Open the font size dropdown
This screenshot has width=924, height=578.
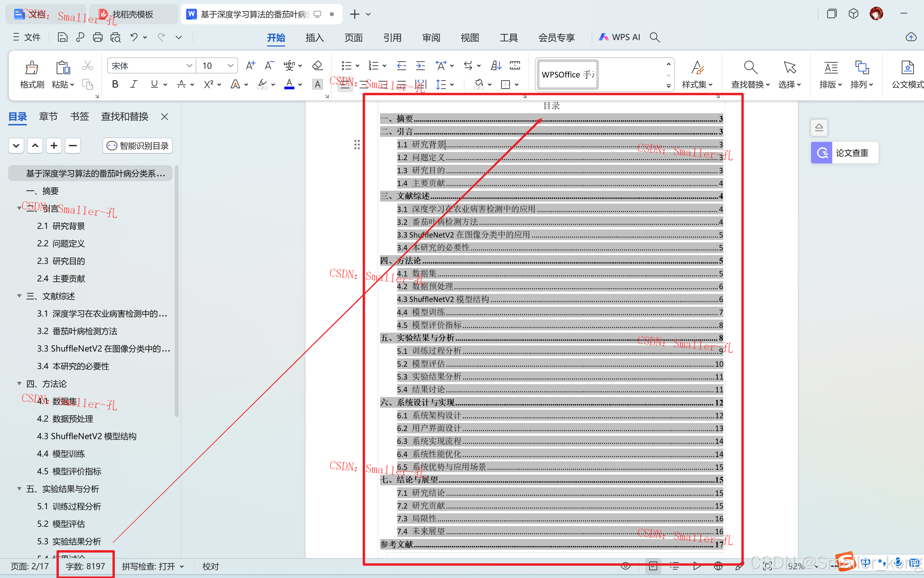230,66
